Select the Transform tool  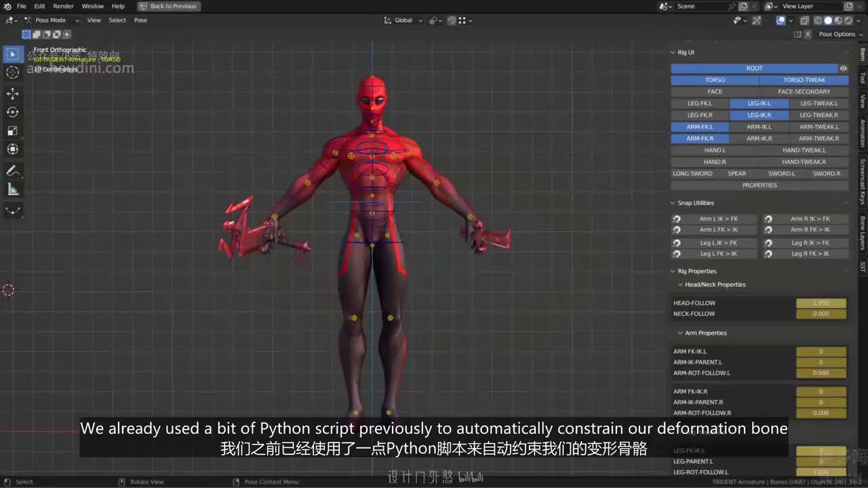pos(12,149)
